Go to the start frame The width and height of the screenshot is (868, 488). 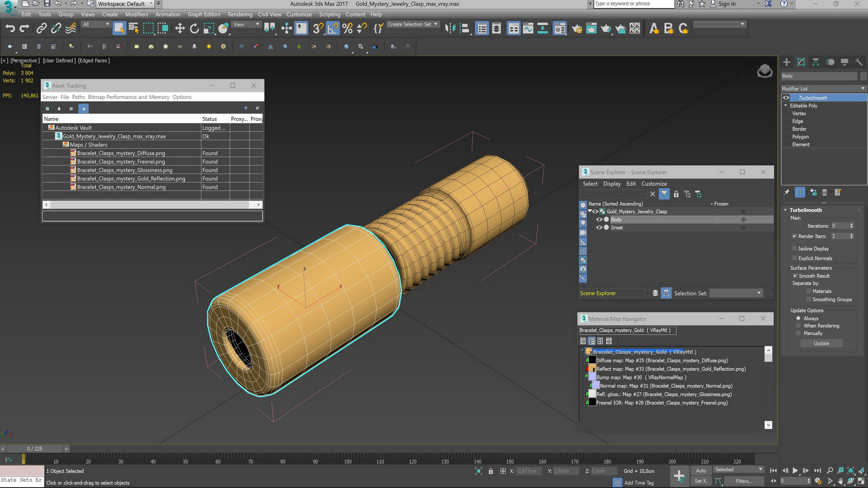coord(774,471)
